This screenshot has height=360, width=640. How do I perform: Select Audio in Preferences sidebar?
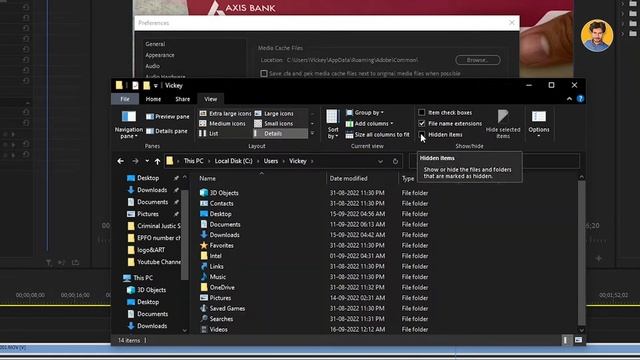tap(153, 66)
